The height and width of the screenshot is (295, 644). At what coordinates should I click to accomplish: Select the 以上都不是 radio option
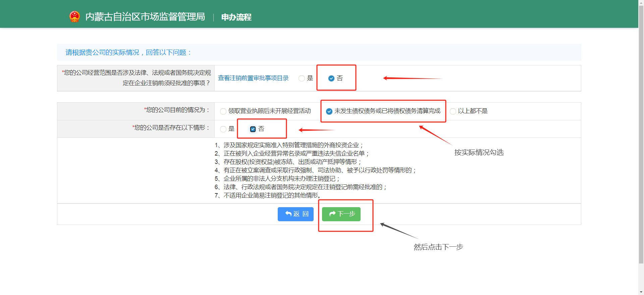(453, 111)
